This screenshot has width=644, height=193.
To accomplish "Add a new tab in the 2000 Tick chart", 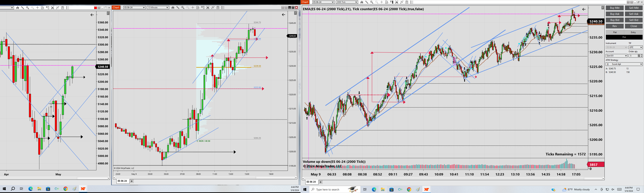I will click(x=321, y=182).
